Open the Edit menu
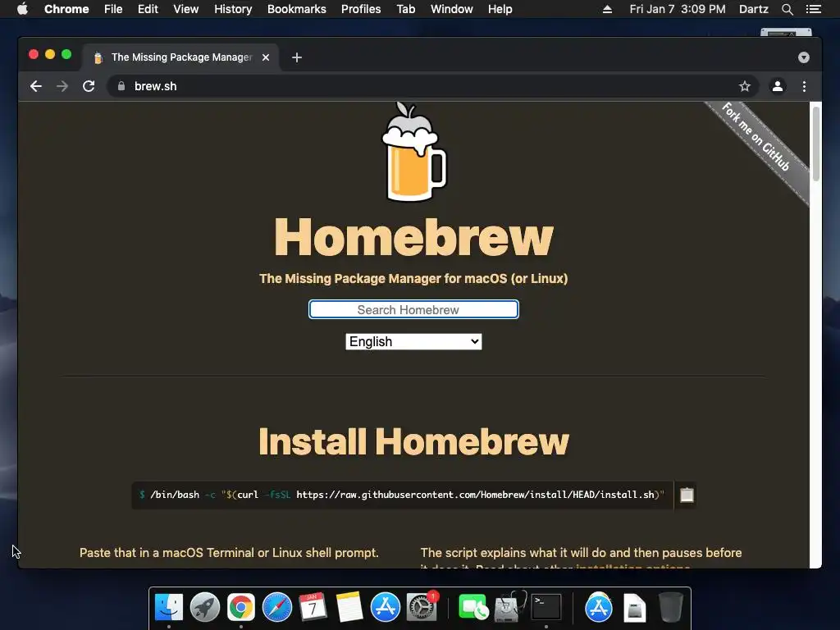The height and width of the screenshot is (630, 840). pos(148,9)
